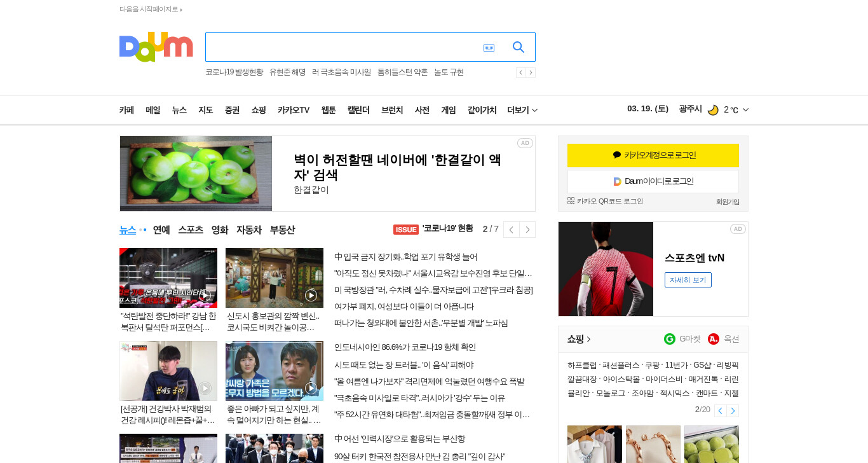Click the AD badge on the tvN ad
The height and width of the screenshot is (463, 868).
point(738,229)
